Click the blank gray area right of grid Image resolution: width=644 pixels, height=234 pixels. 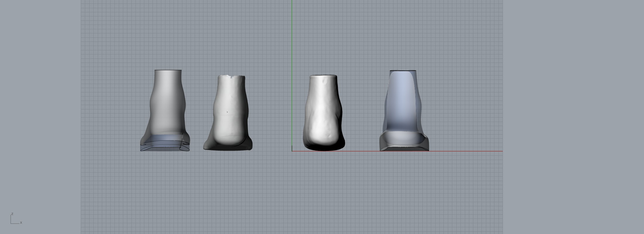click(571, 117)
